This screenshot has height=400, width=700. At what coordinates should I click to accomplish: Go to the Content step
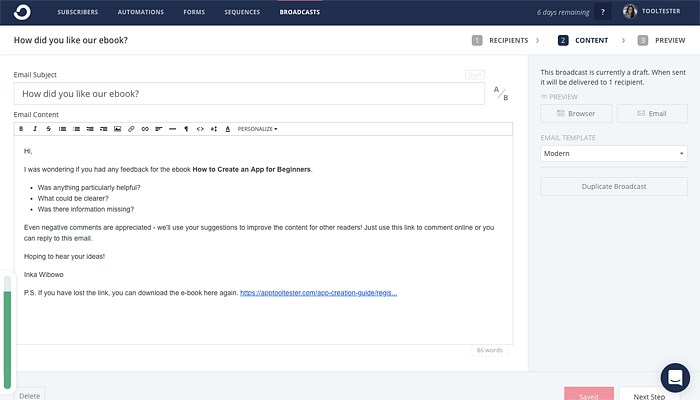coord(583,41)
